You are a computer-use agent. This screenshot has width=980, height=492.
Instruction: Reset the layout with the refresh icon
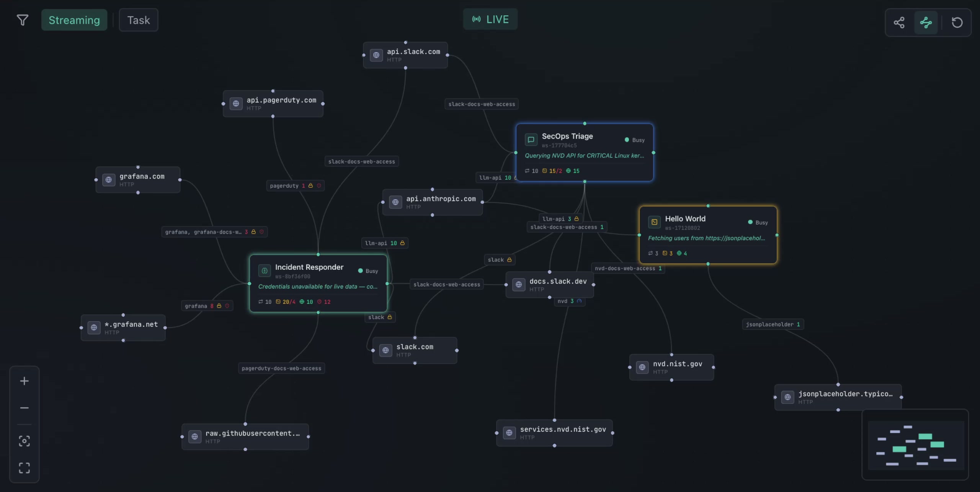click(x=957, y=23)
